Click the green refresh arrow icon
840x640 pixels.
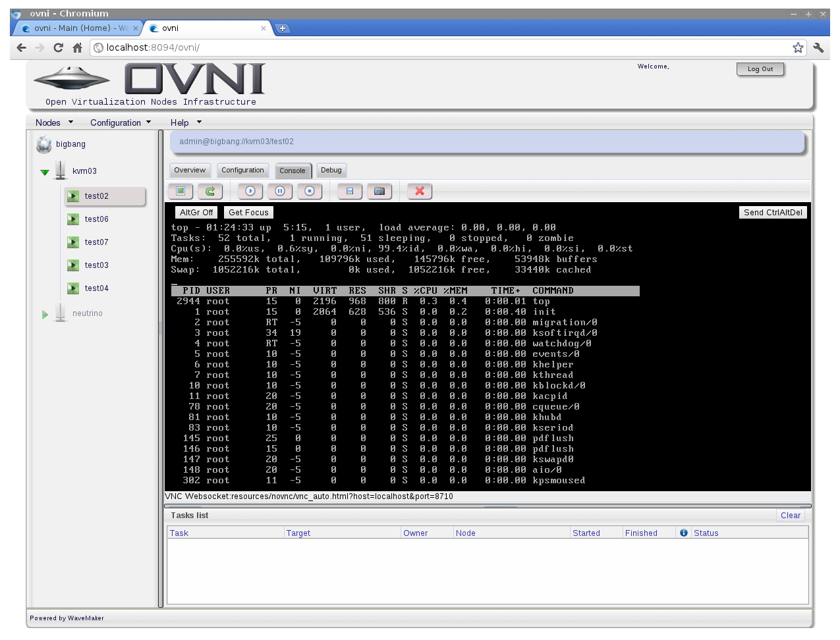coord(210,191)
